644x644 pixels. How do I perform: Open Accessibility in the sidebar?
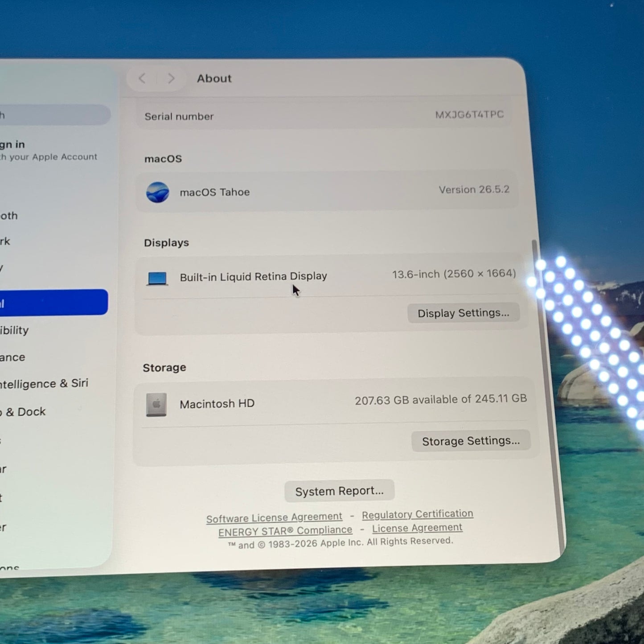tap(14, 330)
